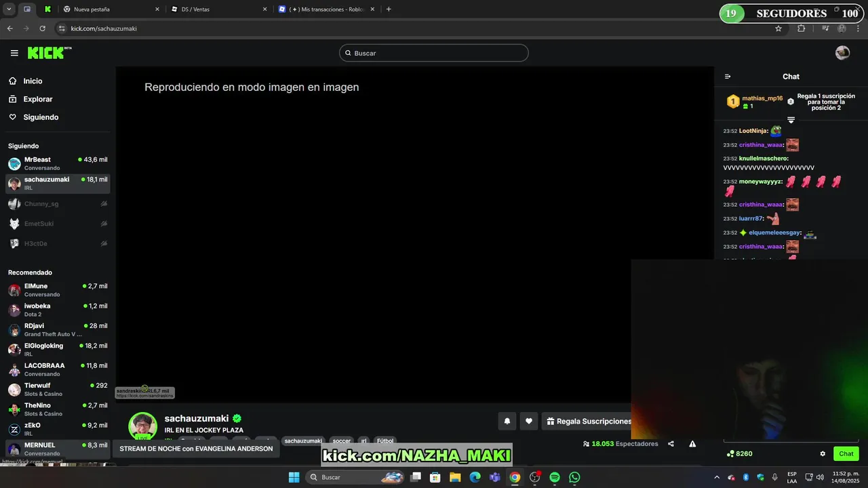868x488 pixels.
Task: Toggle notifications bell for sachauzumaki
Action: click(507, 421)
